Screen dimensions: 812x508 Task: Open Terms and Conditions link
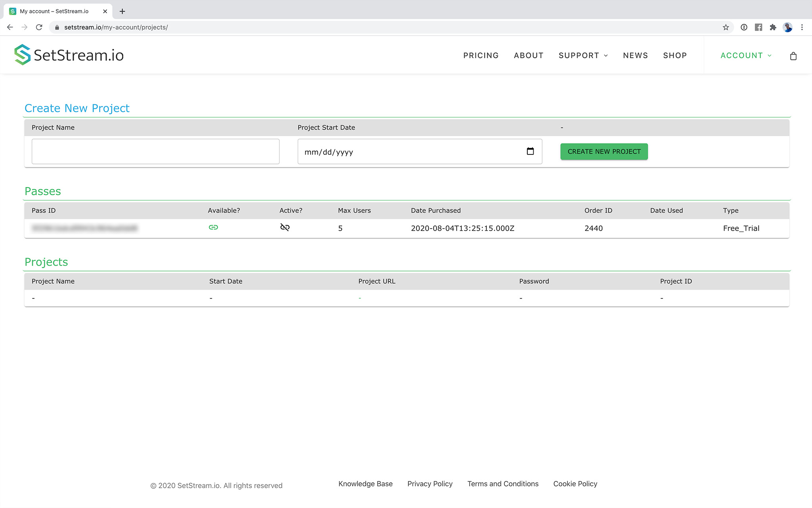pyautogui.click(x=503, y=484)
